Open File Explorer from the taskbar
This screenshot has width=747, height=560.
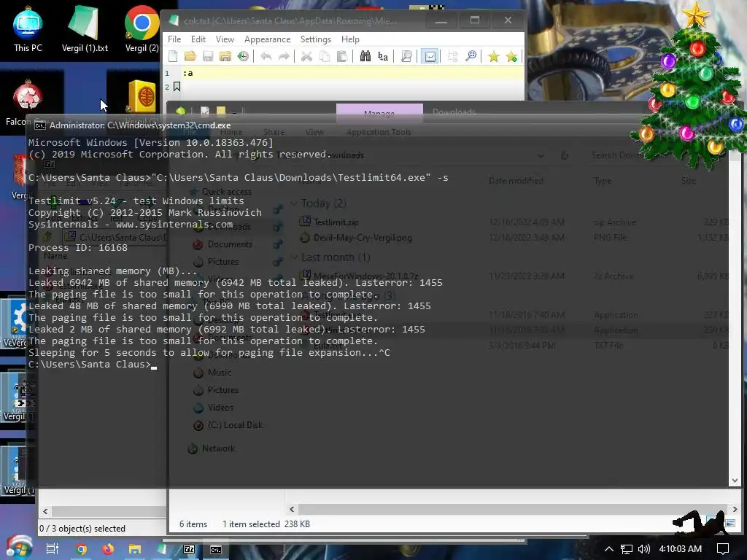click(x=135, y=550)
